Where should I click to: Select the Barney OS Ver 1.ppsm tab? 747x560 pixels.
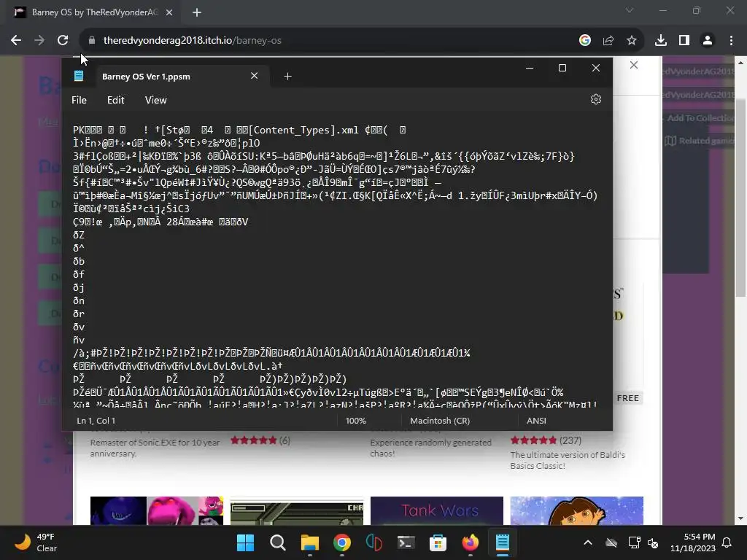[x=146, y=76]
